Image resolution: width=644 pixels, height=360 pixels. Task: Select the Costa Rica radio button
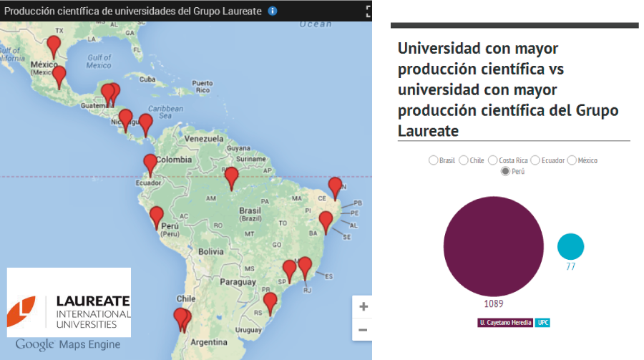pyautogui.click(x=493, y=160)
